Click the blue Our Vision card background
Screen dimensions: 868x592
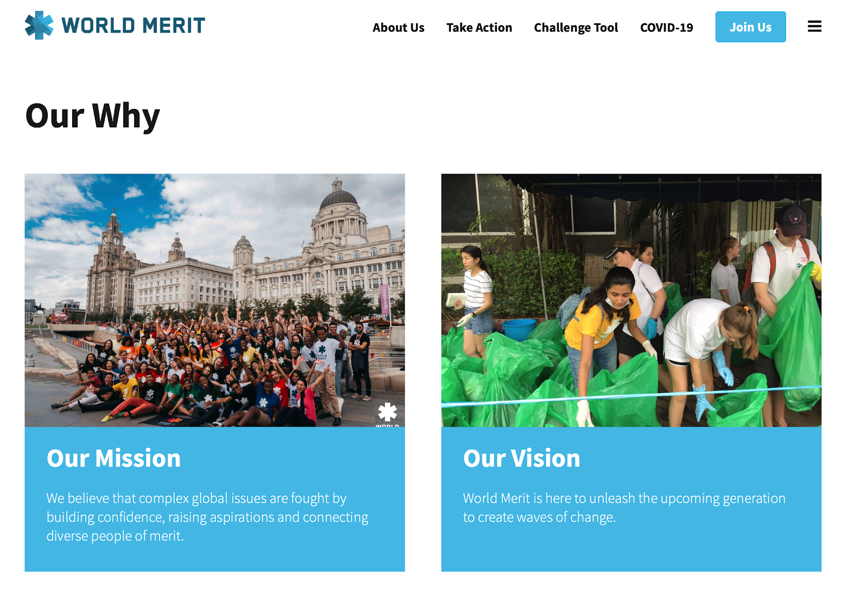point(631,548)
